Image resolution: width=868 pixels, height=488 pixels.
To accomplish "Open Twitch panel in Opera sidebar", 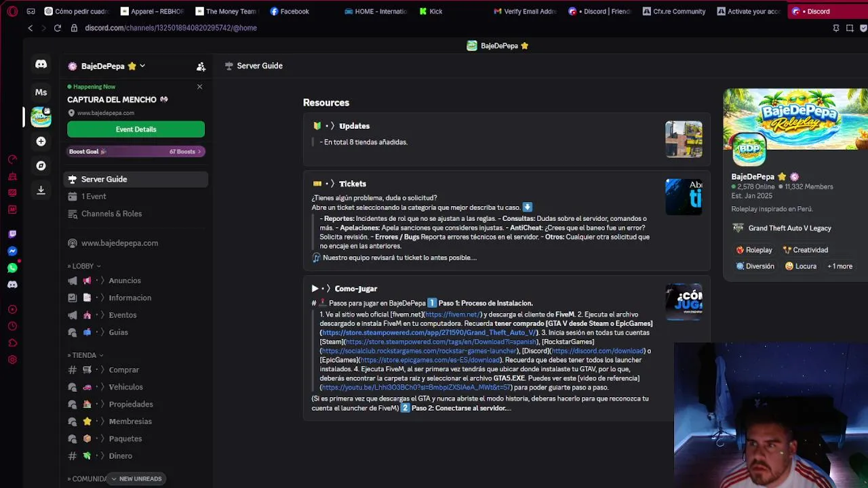I will pyautogui.click(x=12, y=234).
